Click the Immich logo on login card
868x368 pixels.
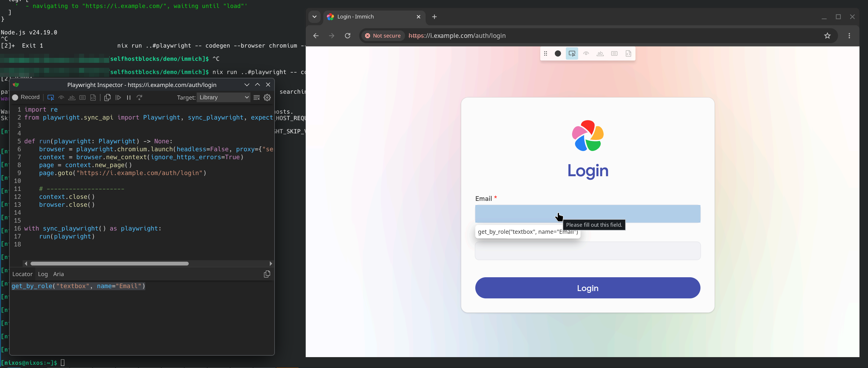[588, 136]
